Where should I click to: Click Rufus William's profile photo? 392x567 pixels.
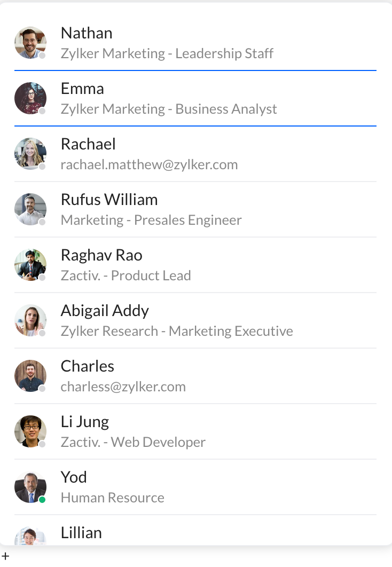pos(30,209)
